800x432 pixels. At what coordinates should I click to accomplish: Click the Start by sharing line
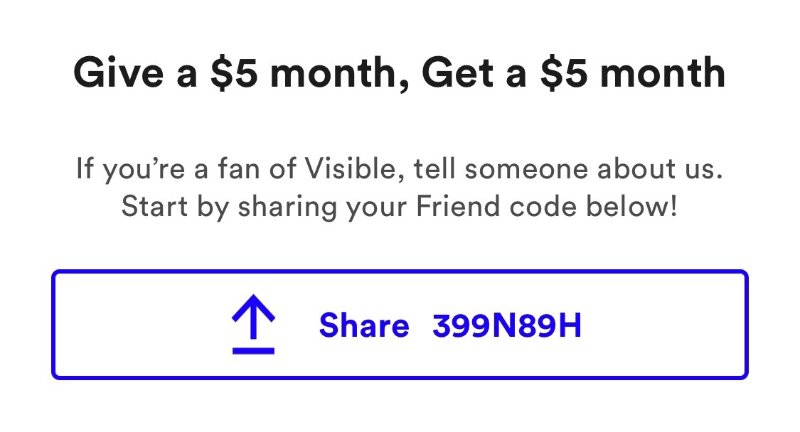point(399,207)
